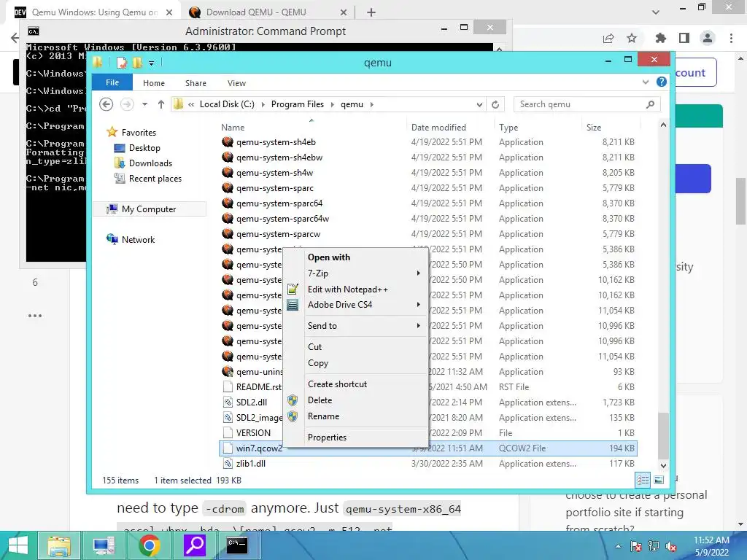The image size is (747, 560).
Task: Select the qemu-system-sparc64 file icon
Action: [x=228, y=203]
